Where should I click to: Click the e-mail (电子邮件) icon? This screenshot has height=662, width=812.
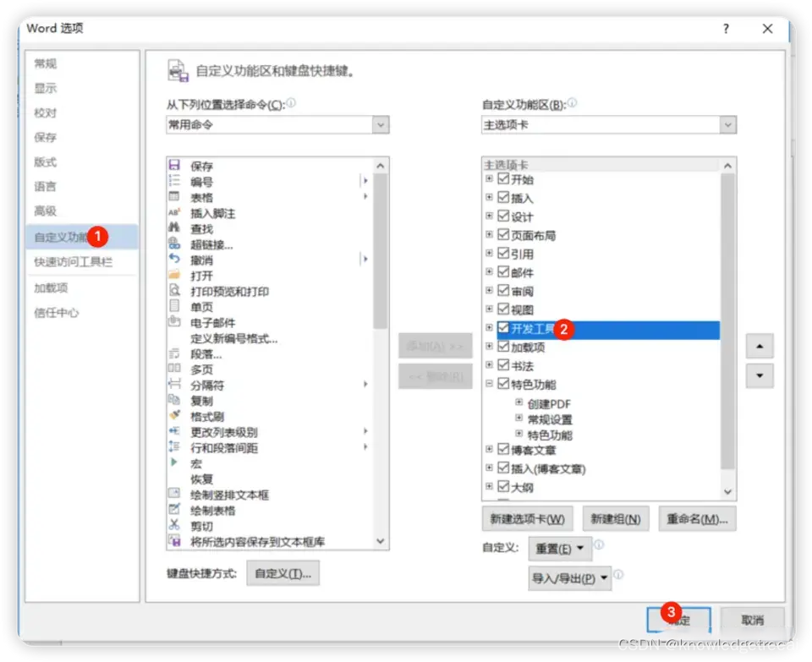point(174,321)
